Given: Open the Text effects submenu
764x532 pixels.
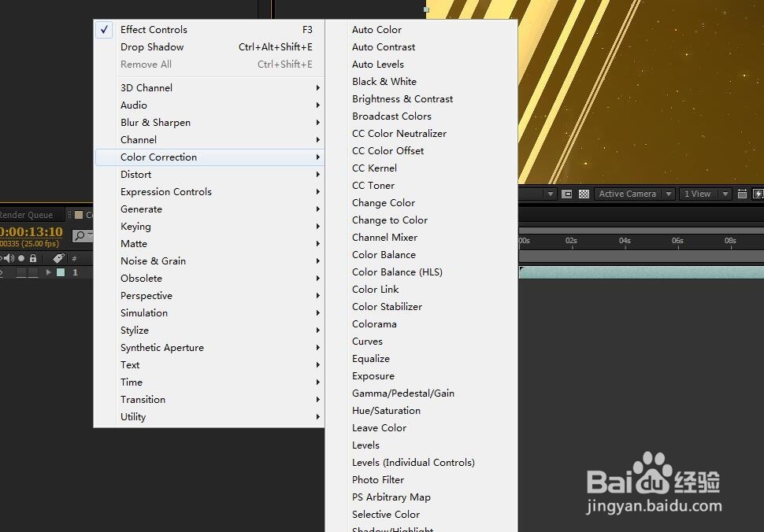Looking at the screenshot, I should click(210, 365).
